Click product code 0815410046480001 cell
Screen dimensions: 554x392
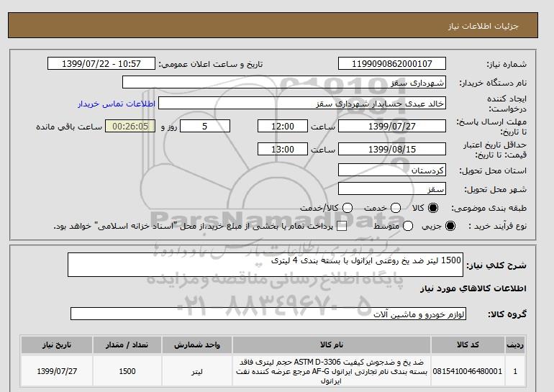click(x=468, y=371)
